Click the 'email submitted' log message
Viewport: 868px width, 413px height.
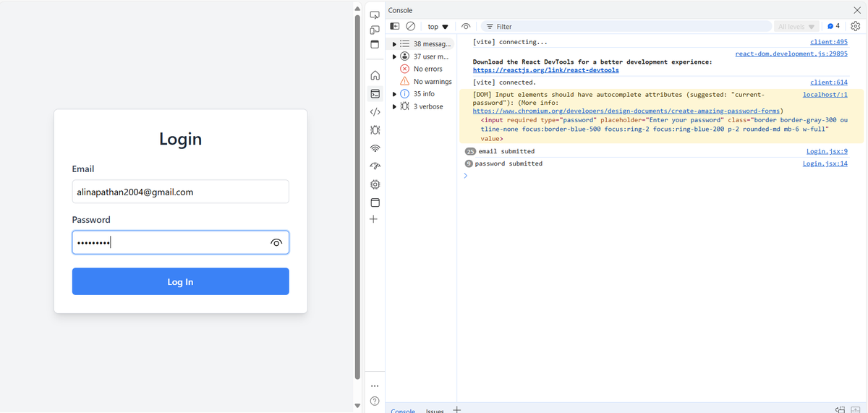pos(506,151)
